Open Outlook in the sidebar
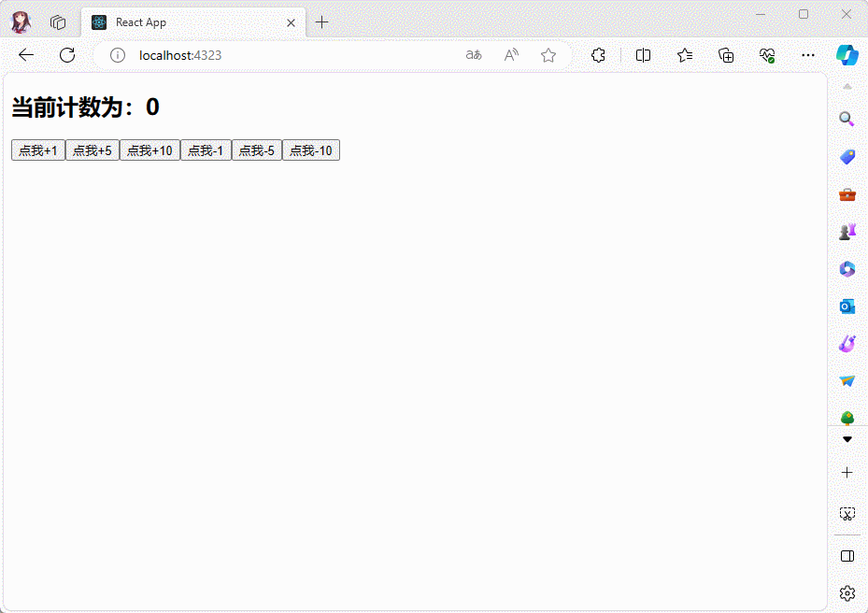Image resolution: width=868 pixels, height=613 pixels. (x=847, y=306)
